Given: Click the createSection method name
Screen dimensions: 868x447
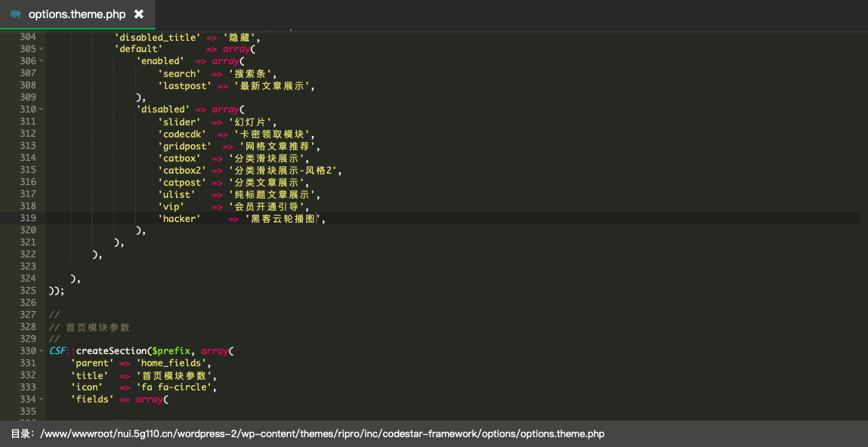Looking at the screenshot, I should point(111,351).
